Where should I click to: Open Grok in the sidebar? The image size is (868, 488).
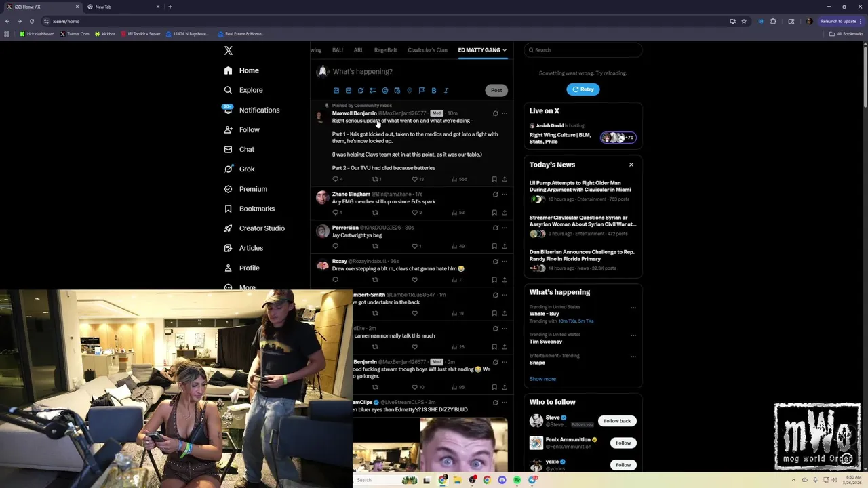tap(239, 169)
